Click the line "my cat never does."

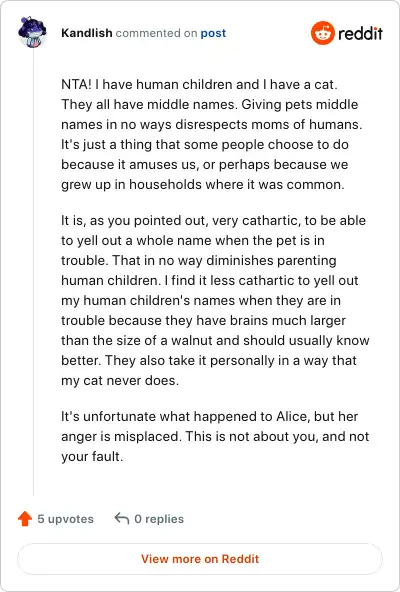point(120,380)
